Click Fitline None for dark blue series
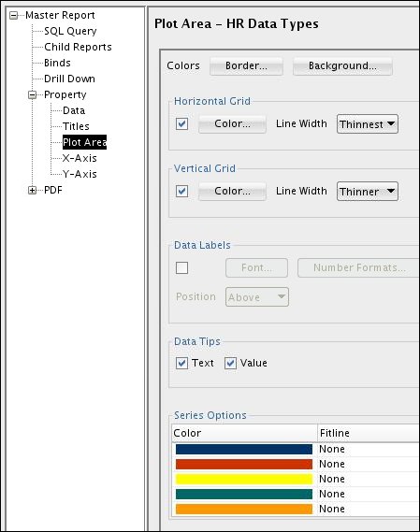The width and height of the screenshot is (420, 532). pyautogui.click(x=369, y=449)
